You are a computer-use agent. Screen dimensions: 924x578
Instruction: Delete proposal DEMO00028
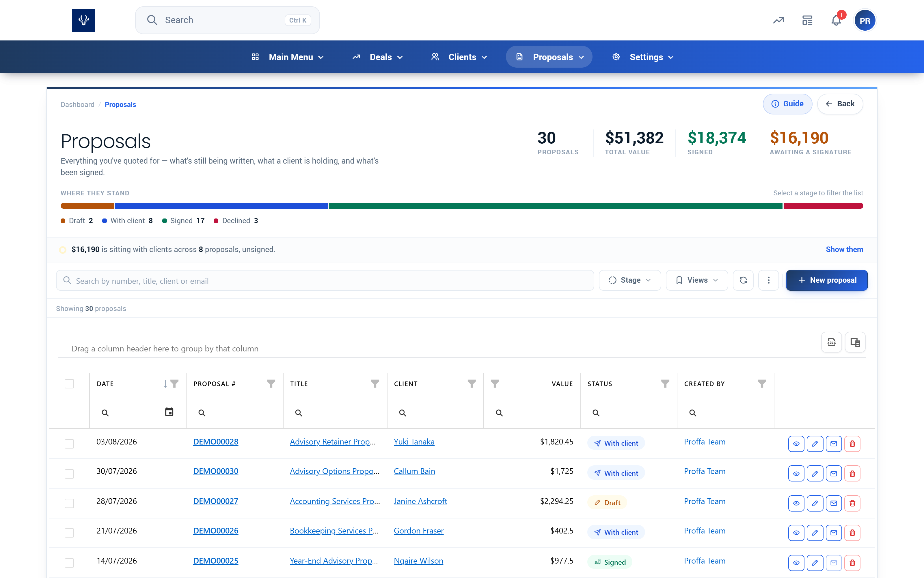coord(852,444)
